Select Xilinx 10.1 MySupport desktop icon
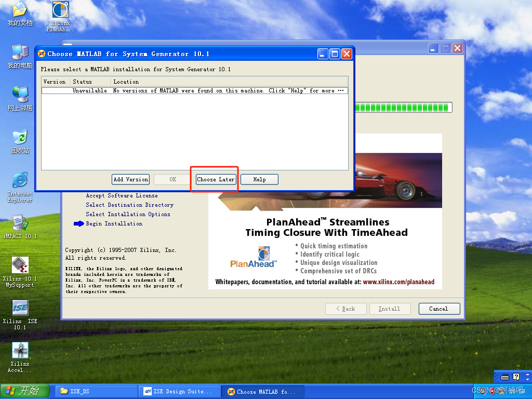This screenshot has width=532, height=399. coord(20,272)
